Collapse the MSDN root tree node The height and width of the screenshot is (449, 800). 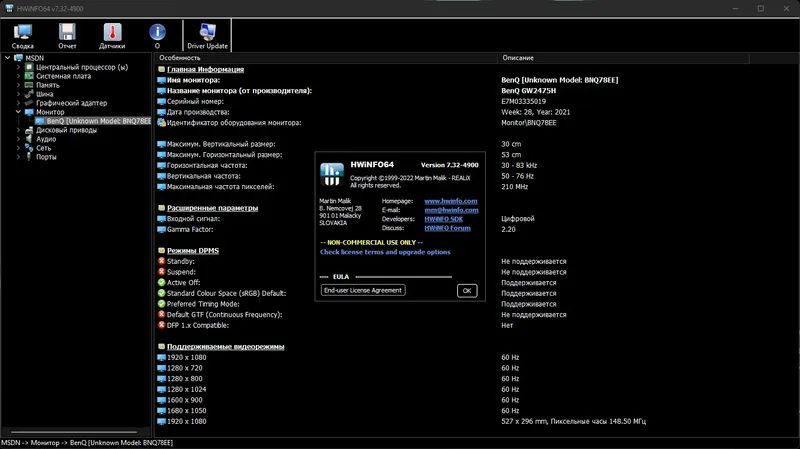(x=8, y=58)
